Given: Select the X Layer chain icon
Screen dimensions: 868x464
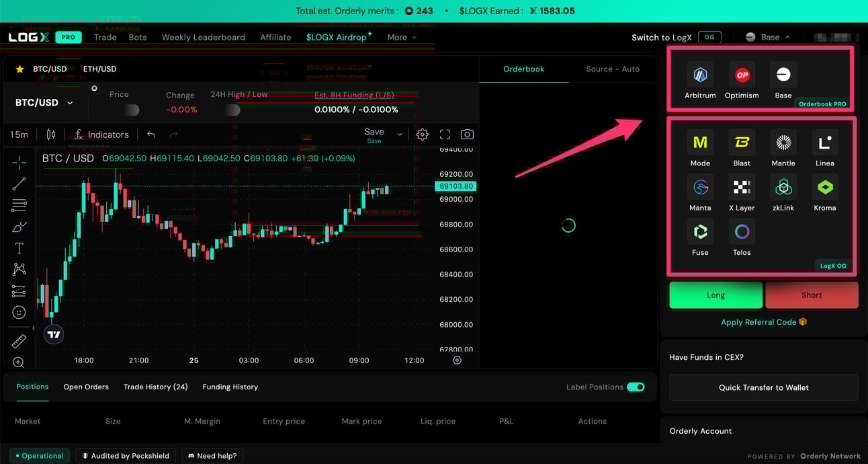Looking at the screenshot, I should pyautogui.click(x=742, y=187).
